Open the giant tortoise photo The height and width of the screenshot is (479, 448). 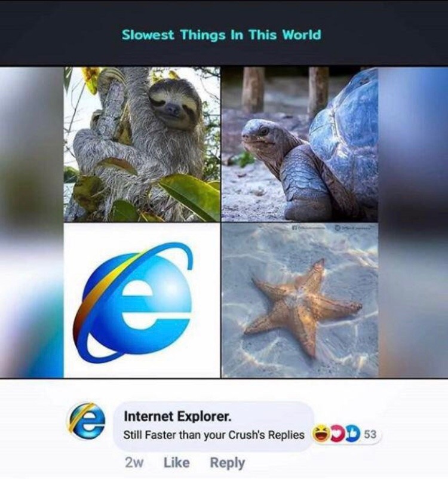click(x=299, y=144)
